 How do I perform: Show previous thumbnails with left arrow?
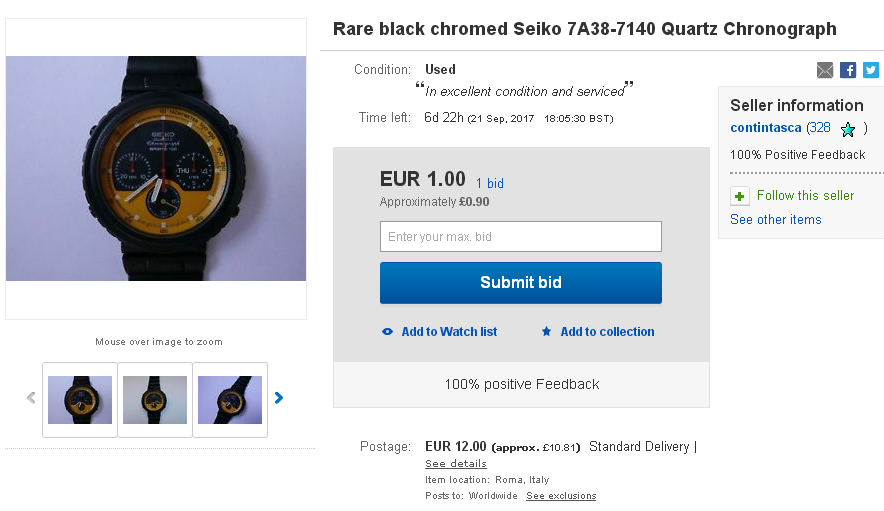[31, 398]
